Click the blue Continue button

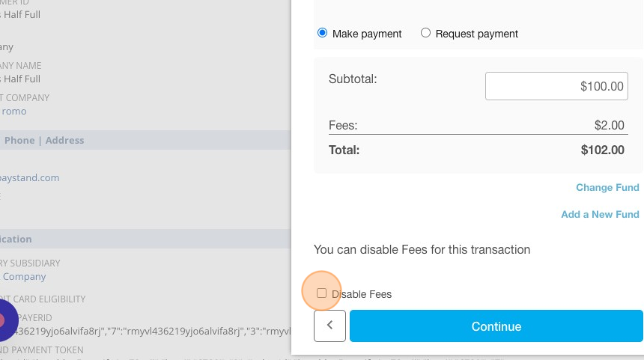[496, 326]
